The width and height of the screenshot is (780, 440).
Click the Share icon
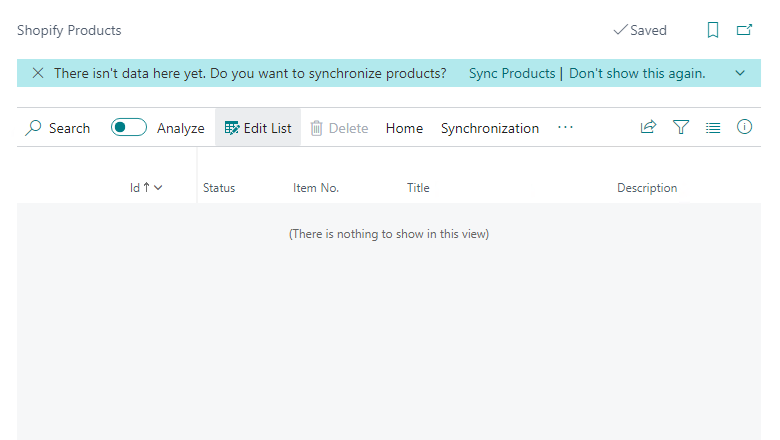click(x=648, y=127)
